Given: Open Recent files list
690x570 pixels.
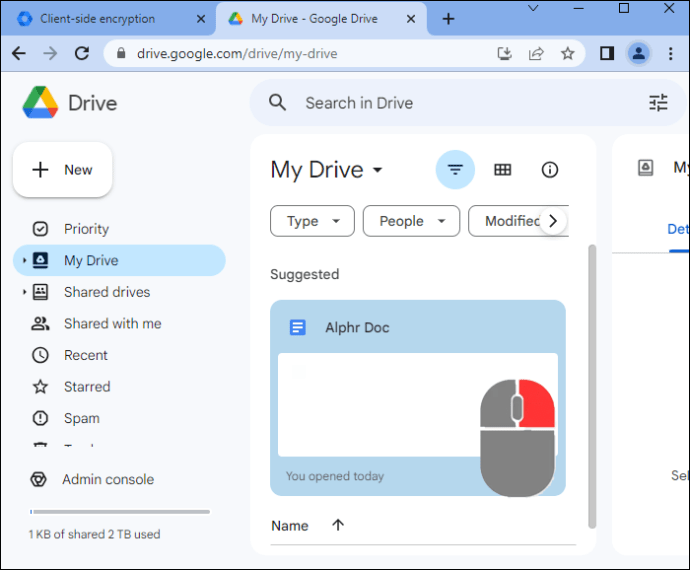Looking at the screenshot, I should [x=119, y=355].
